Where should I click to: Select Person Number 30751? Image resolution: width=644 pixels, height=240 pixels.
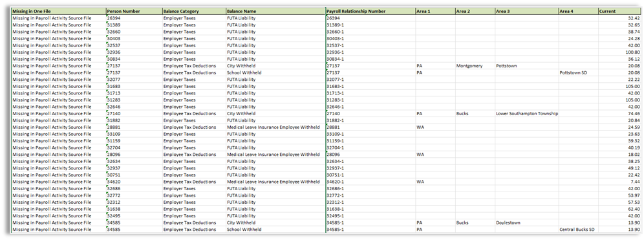coord(134,175)
